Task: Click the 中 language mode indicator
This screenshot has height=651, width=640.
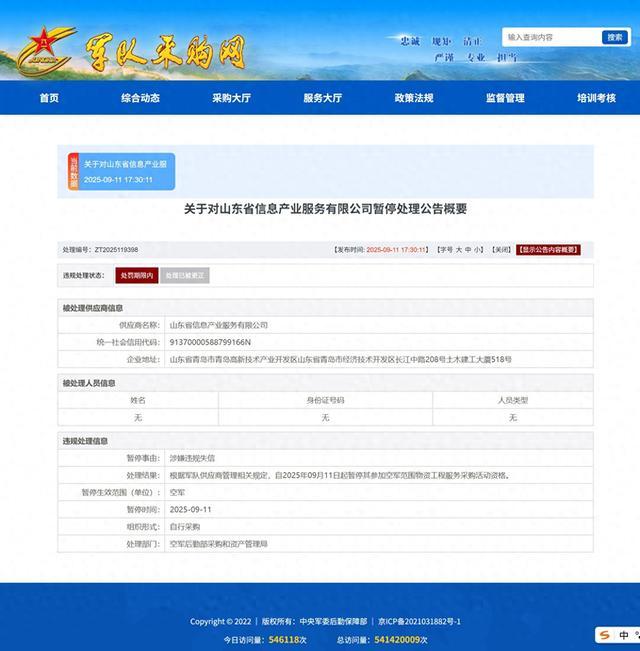Action: point(623,635)
